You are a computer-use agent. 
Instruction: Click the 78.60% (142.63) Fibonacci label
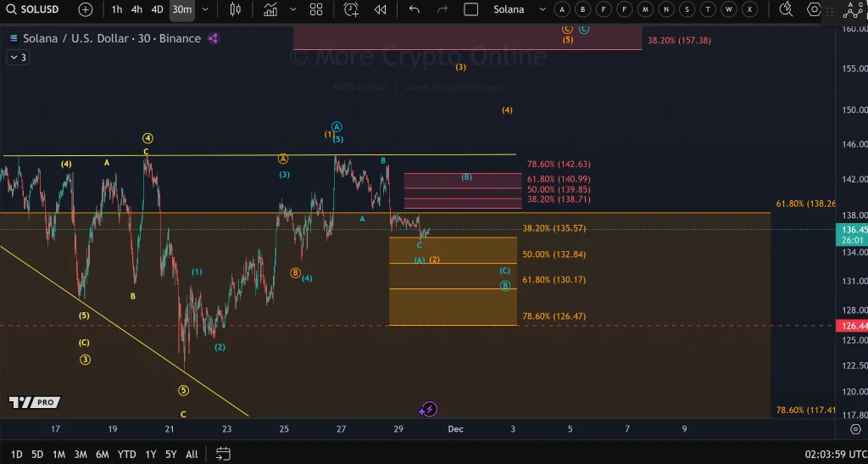[559, 164]
